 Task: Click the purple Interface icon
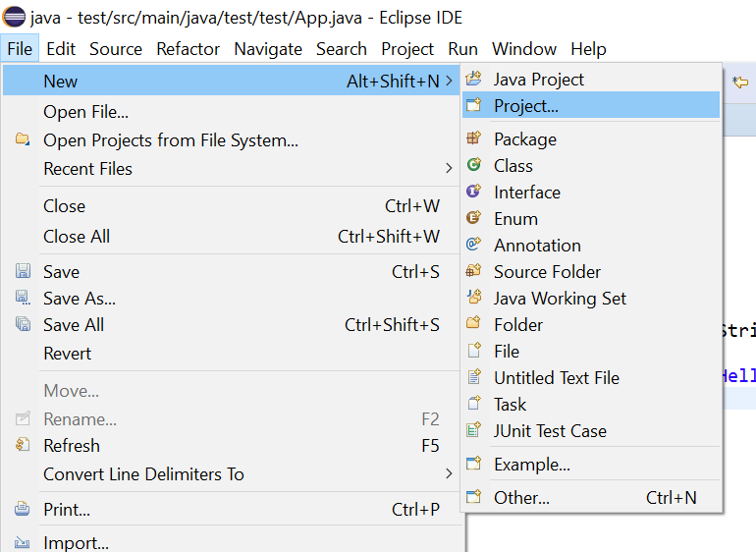[x=473, y=192]
